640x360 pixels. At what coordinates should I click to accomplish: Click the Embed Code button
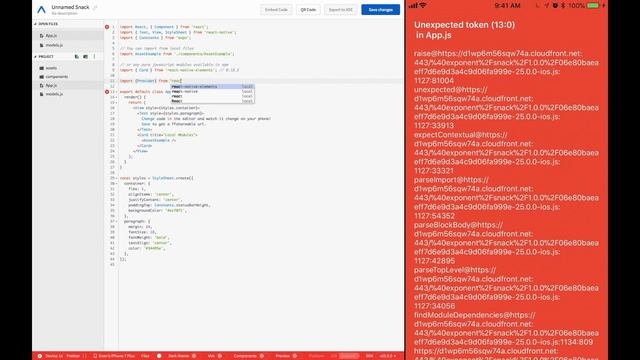point(276,9)
